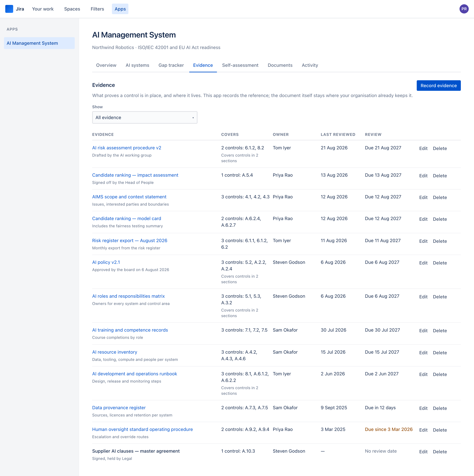Switch to the Overview tab

[106, 65]
